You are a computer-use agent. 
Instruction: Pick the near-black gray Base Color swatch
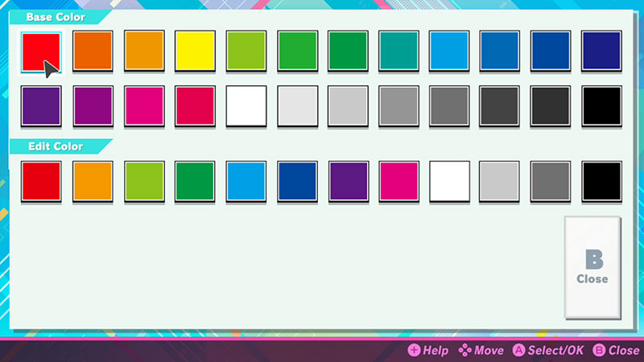(551, 106)
